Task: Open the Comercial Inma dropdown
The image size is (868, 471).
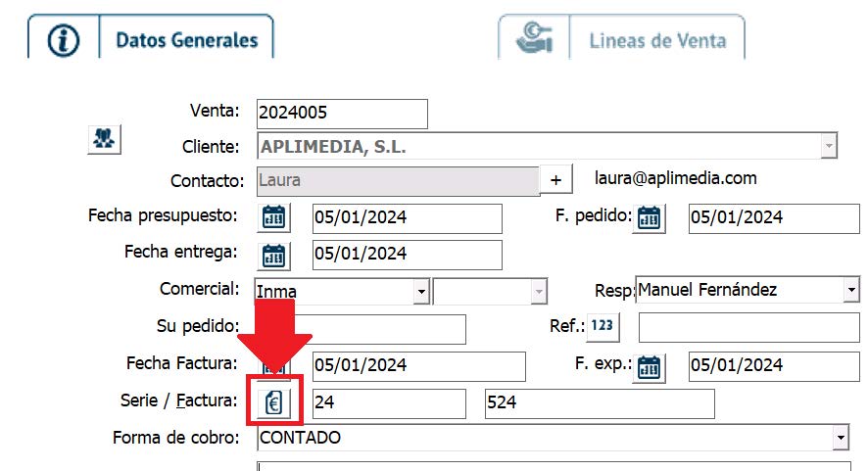Action: [x=421, y=292]
